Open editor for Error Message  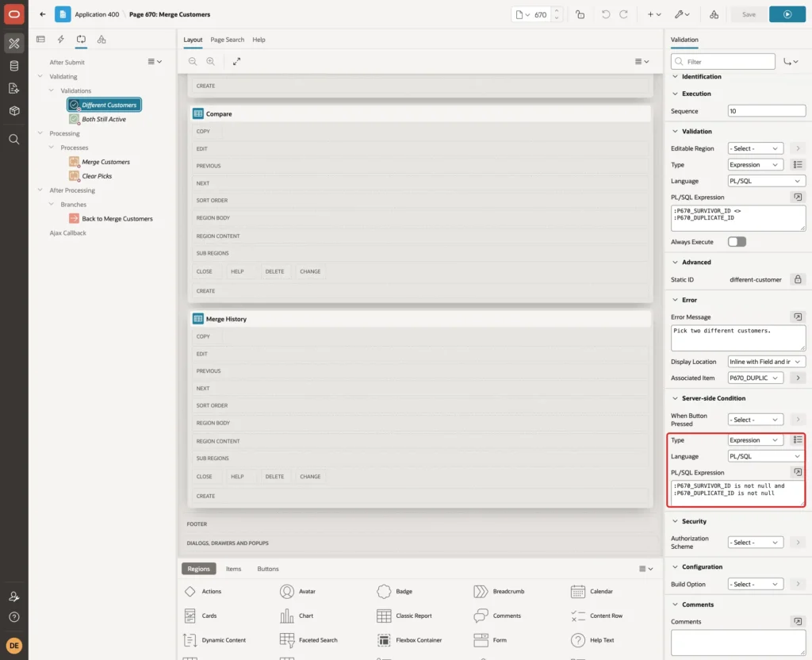pyautogui.click(x=798, y=317)
